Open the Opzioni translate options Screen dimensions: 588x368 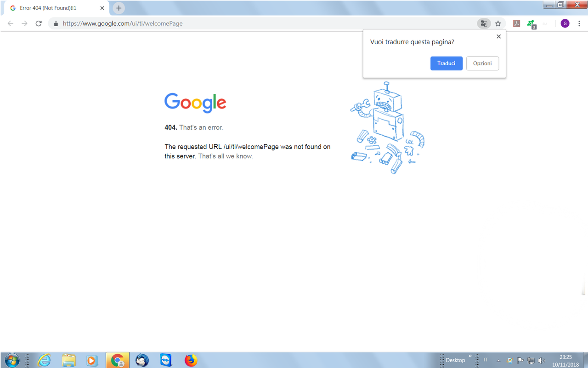(482, 63)
